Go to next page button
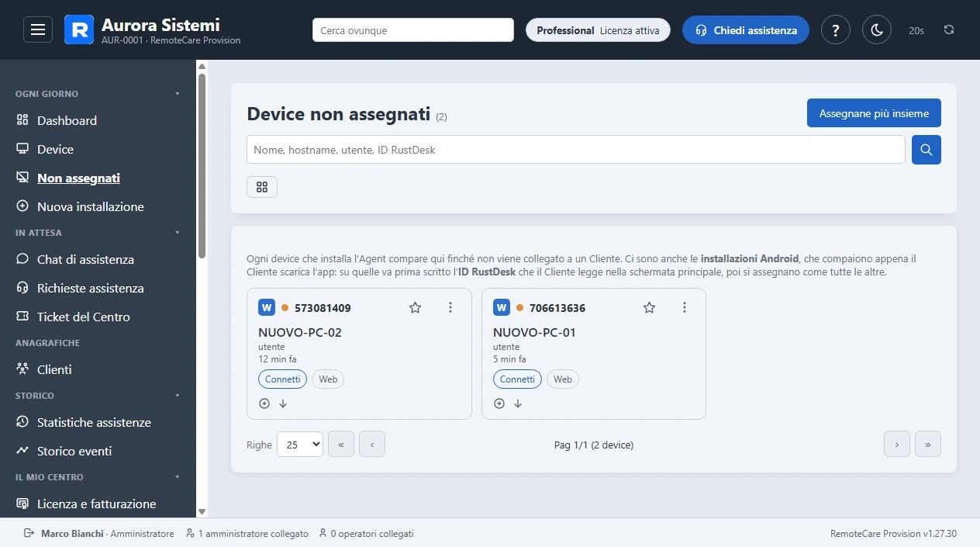The image size is (980, 547). point(897,445)
